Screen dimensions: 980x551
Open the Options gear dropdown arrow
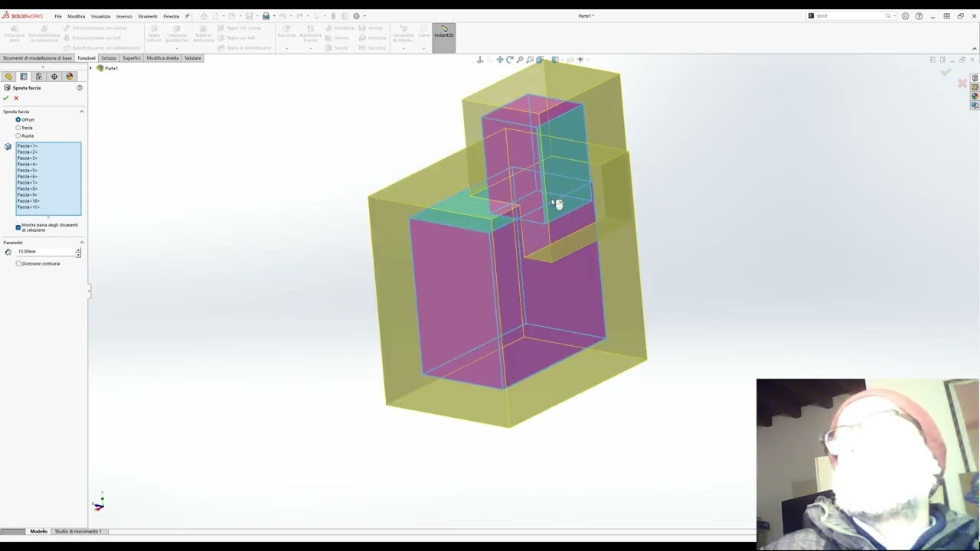(364, 16)
